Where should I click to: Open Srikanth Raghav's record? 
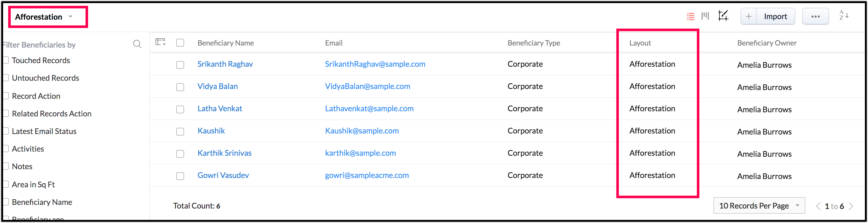pos(225,64)
